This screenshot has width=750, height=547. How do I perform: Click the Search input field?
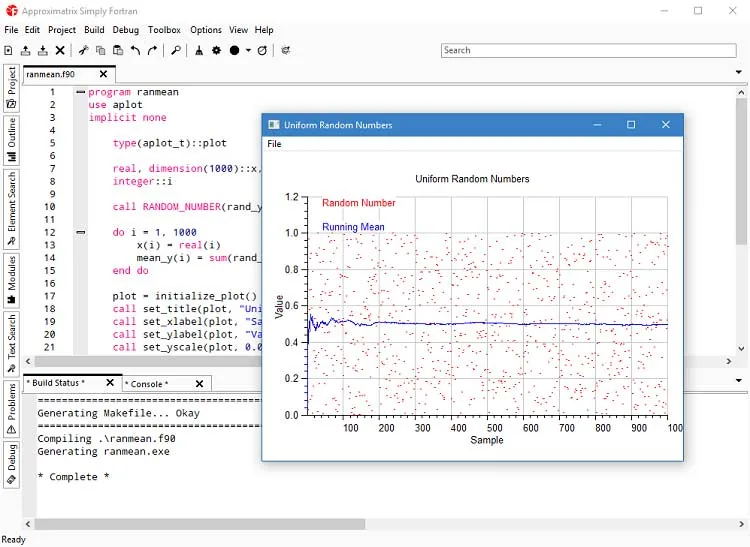(x=588, y=50)
